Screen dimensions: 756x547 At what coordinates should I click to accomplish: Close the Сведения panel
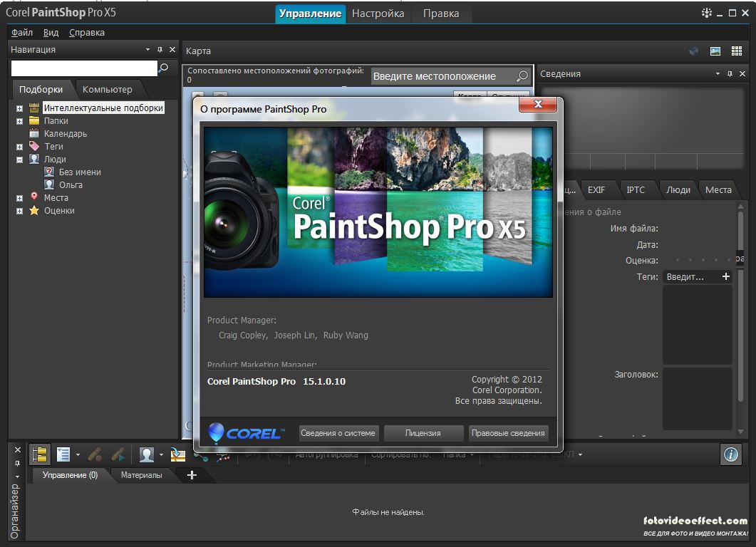click(742, 74)
